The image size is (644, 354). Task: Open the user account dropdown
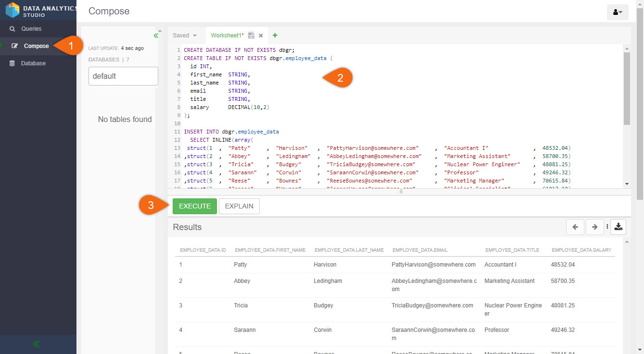tap(618, 12)
